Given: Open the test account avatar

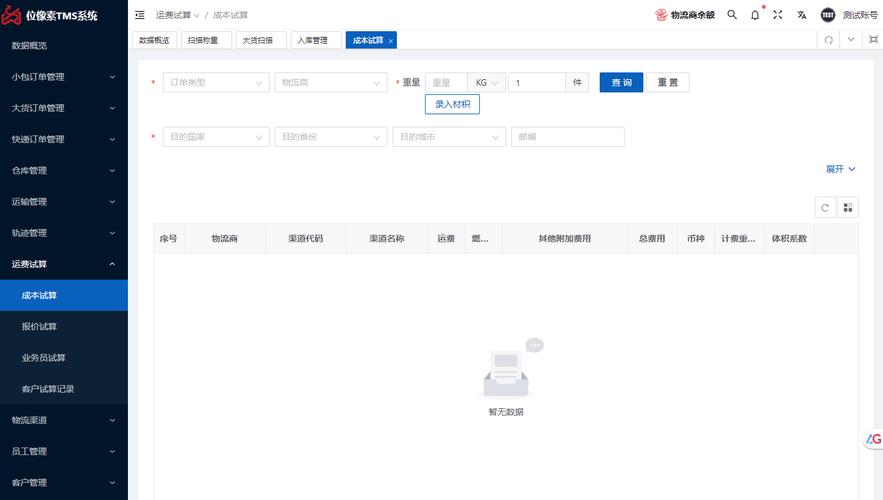Looking at the screenshot, I should coord(828,15).
